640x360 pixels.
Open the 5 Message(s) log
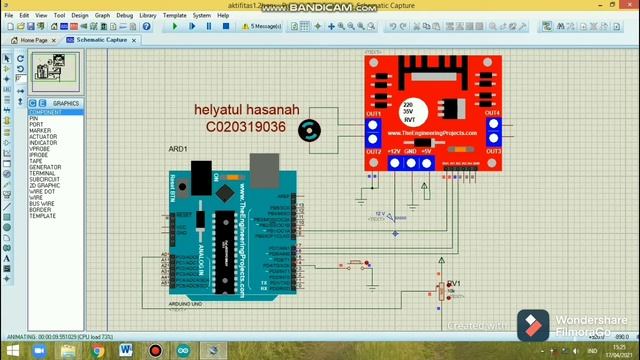(x=262, y=27)
